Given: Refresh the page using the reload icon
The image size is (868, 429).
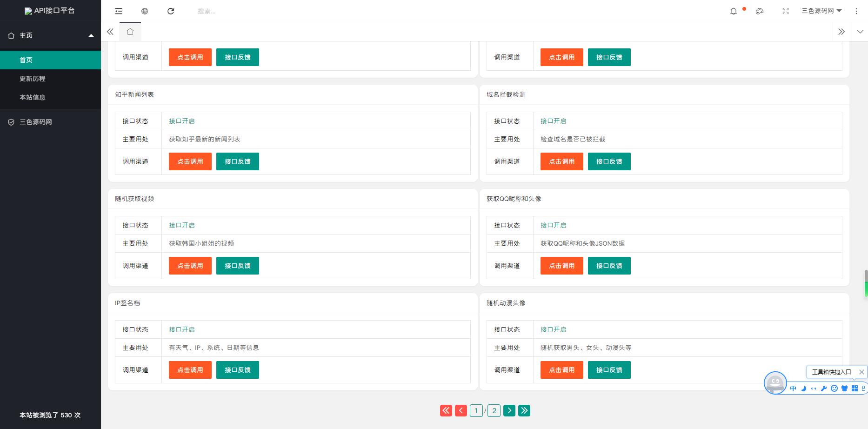Looking at the screenshot, I should [x=171, y=11].
